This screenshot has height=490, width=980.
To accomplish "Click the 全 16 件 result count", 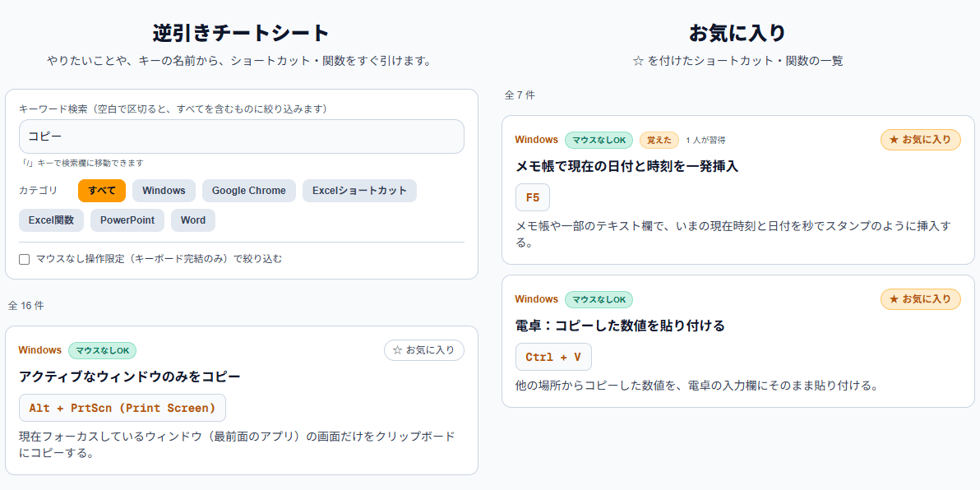I will pyautogui.click(x=25, y=305).
